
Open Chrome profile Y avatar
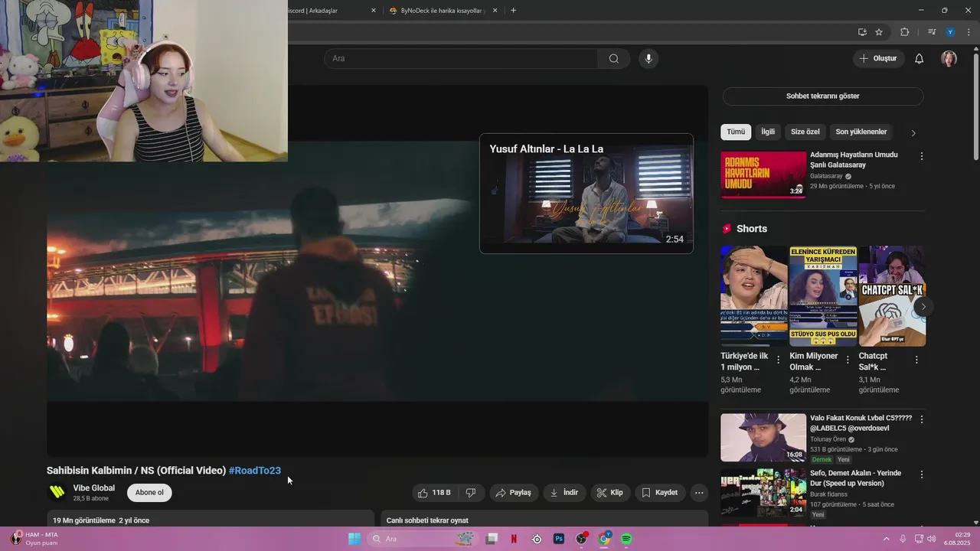tap(950, 32)
